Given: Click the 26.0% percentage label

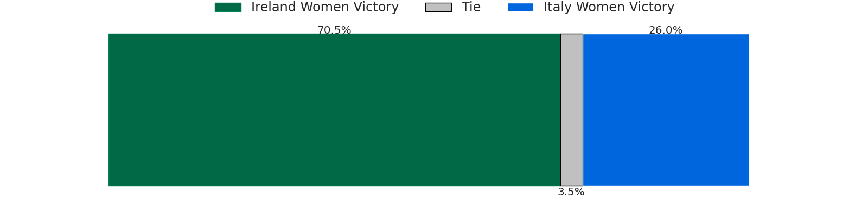Looking at the screenshot, I should (x=666, y=30).
